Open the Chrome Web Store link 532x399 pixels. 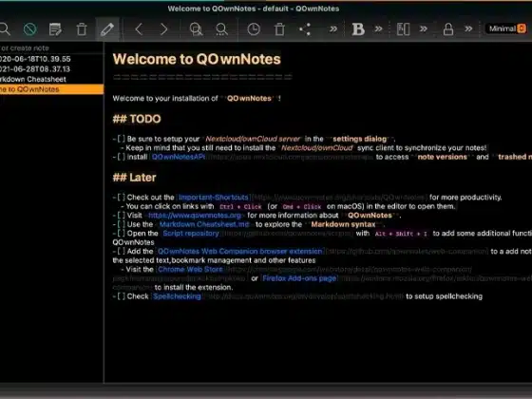[190, 269]
